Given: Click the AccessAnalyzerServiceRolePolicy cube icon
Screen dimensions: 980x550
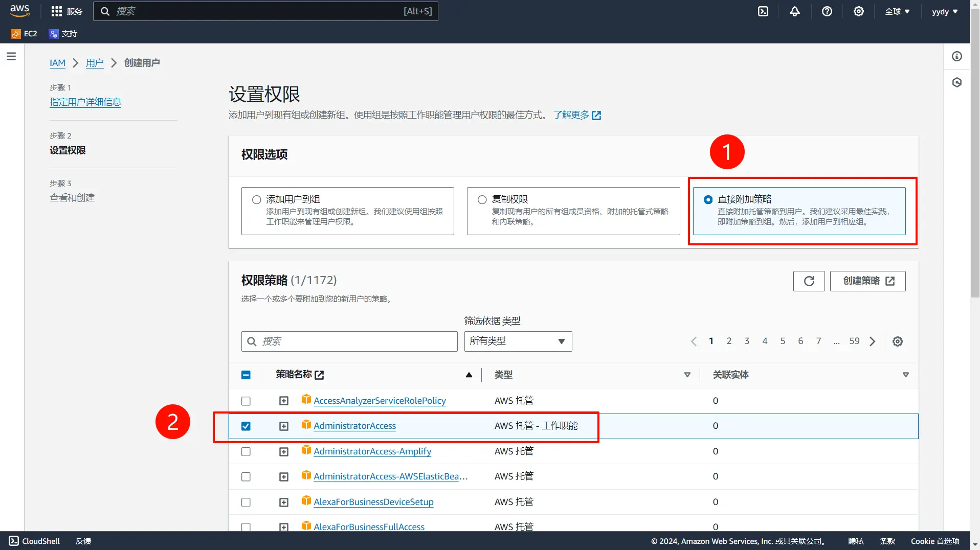Looking at the screenshot, I should pyautogui.click(x=306, y=399).
